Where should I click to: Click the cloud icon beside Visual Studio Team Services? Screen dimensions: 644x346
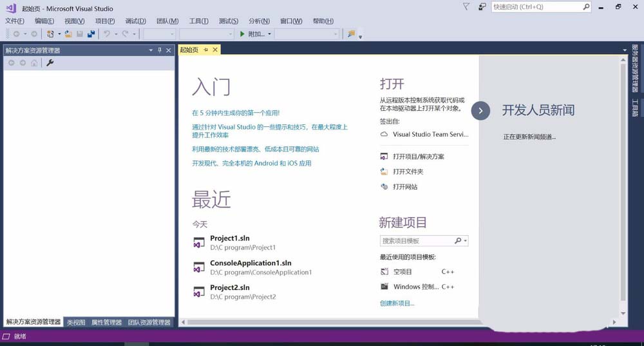pyautogui.click(x=384, y=135)
